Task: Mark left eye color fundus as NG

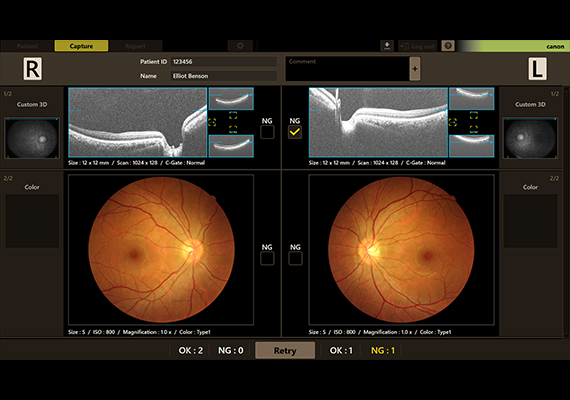Action: click(x=295, y=259)
